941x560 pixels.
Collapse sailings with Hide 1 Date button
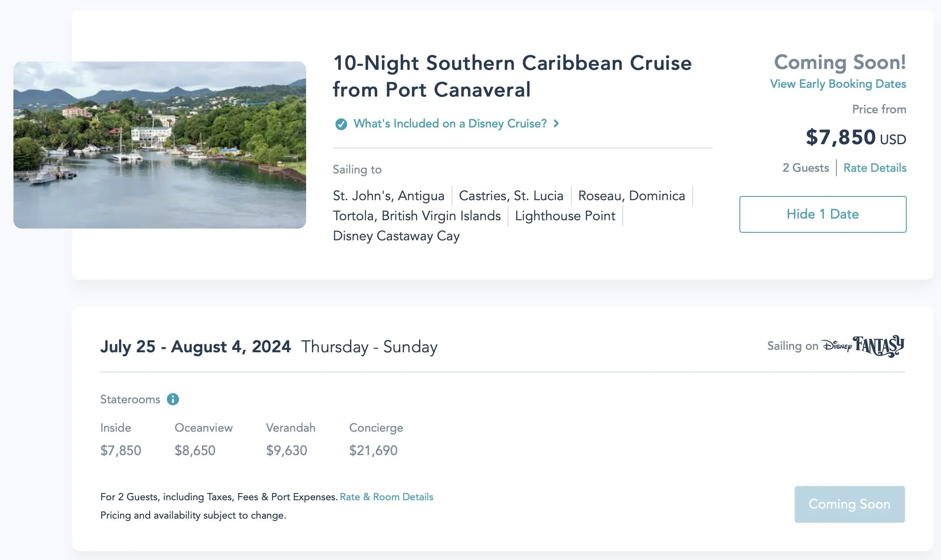pos(823,214)
